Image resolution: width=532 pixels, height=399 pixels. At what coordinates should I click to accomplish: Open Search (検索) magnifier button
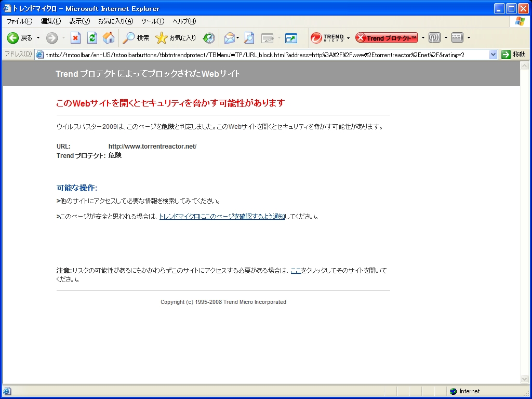point(136,37)
